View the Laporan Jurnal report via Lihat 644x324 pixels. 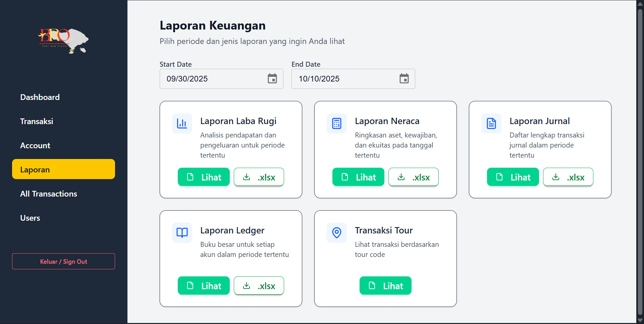point(513,177)
